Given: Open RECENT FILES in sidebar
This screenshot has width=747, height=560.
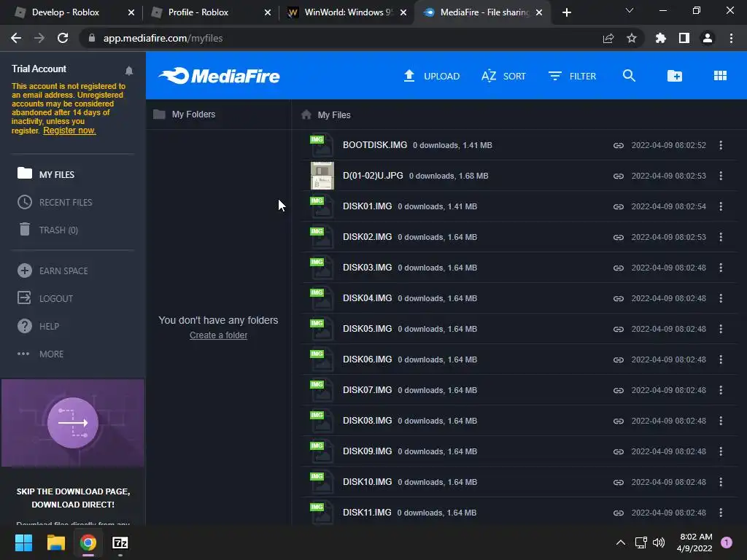Looking at the screenshot, I should coord(55,203).
